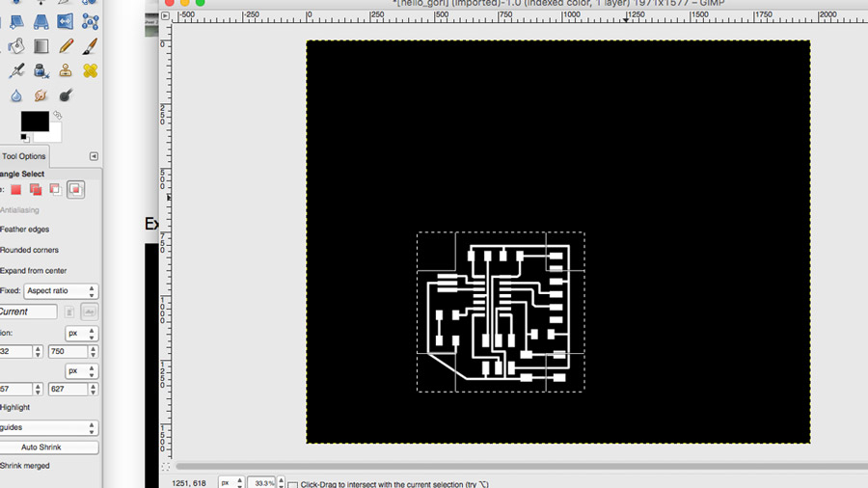Toggle Shrink merged option
868x488 pixels.
pyautogui.click(x=24, y=466)
